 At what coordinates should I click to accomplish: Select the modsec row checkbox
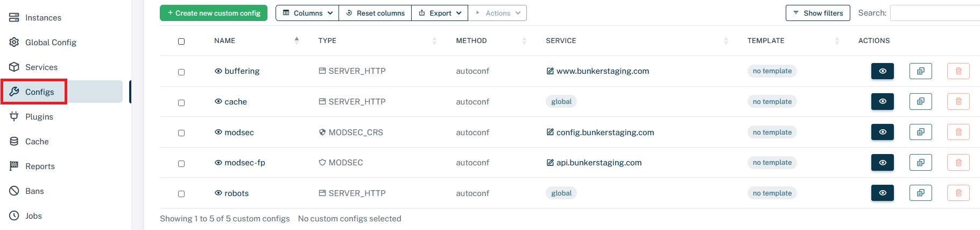[x=181, y=133]
